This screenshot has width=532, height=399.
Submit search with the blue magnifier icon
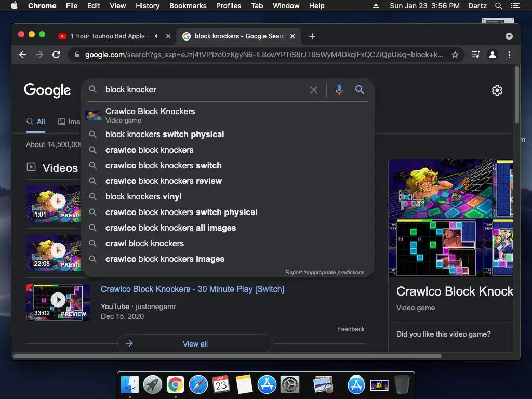coord(360,89)
